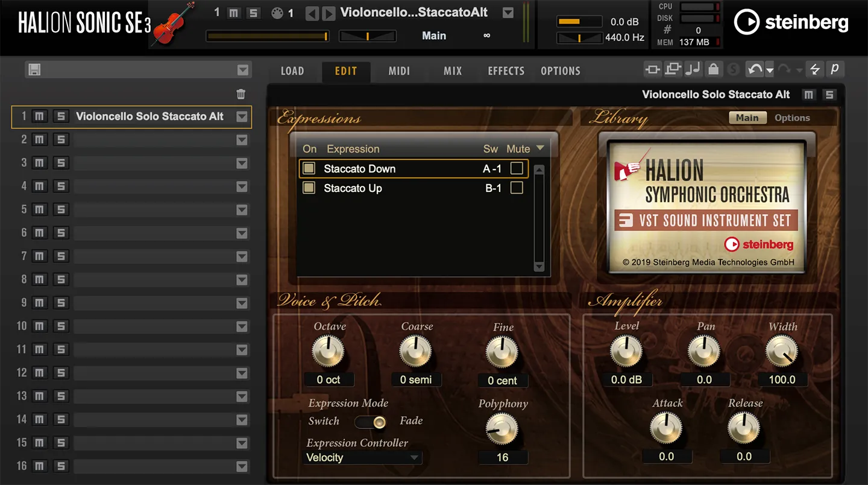Solo slot 1 in header strip
868x485 pixels.
tap(254, 13)
